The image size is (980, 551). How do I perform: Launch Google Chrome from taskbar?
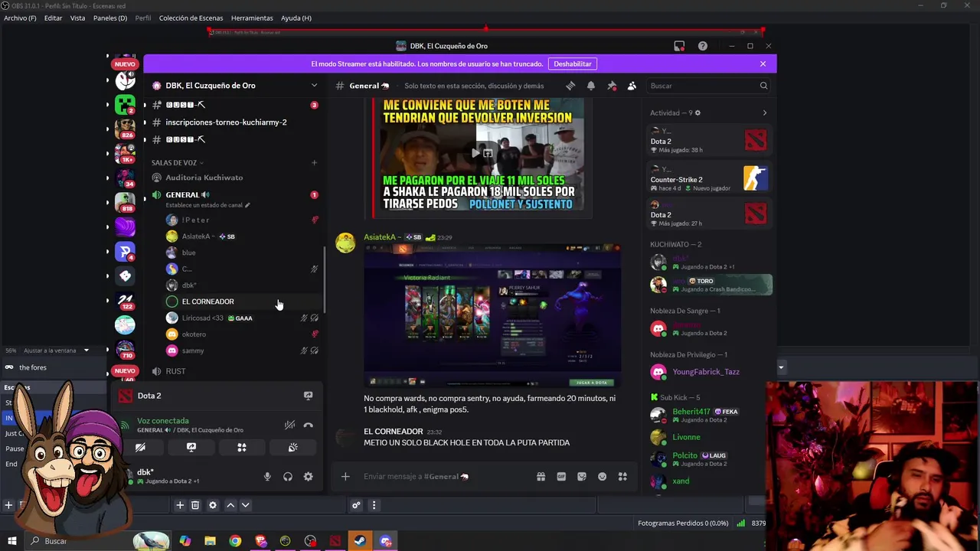click(235, 541)
